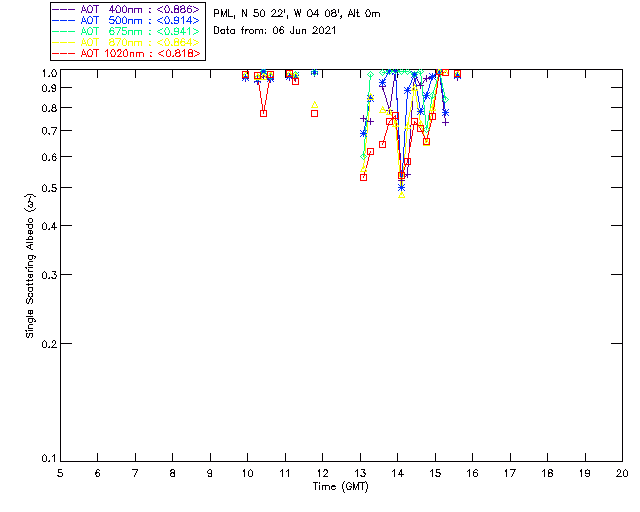Select the PML station location title text
Image resolution: width=640 pixels, height=512 pixels.
click(297, 14)
